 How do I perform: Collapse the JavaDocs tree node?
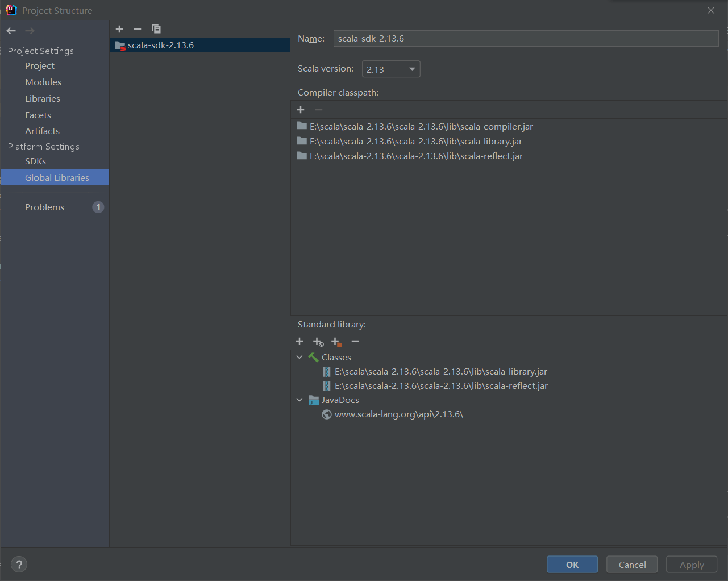coord(299,400)
